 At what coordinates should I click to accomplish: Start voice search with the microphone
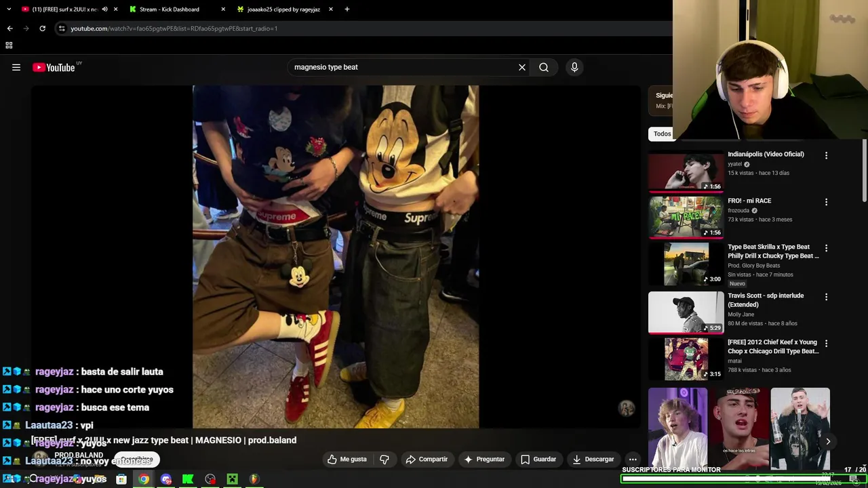(x=574, y=67)
